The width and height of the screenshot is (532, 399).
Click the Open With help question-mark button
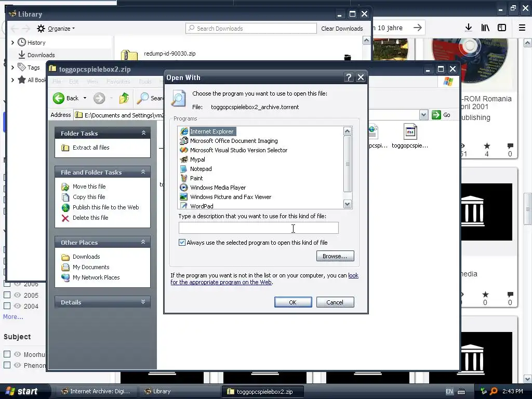pos(349,77)
